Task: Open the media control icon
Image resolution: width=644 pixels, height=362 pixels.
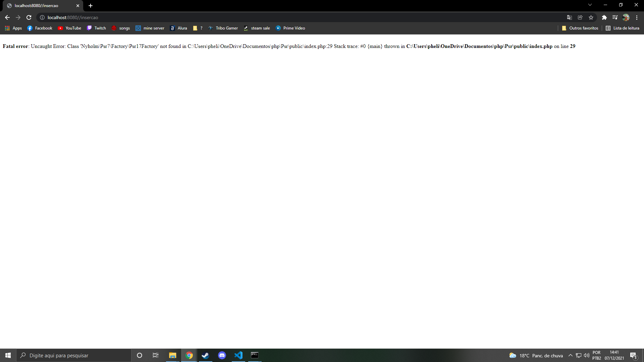Action: (615, 17)
